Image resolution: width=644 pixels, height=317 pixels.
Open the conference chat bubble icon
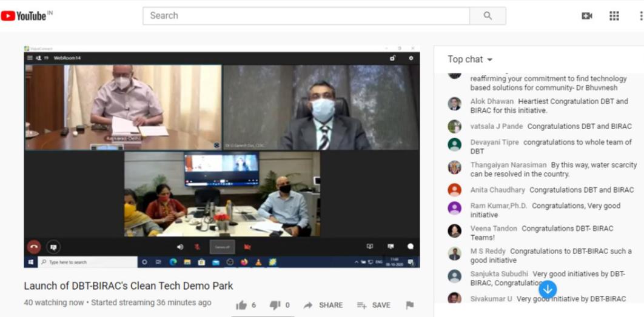(x=411, y=246)
